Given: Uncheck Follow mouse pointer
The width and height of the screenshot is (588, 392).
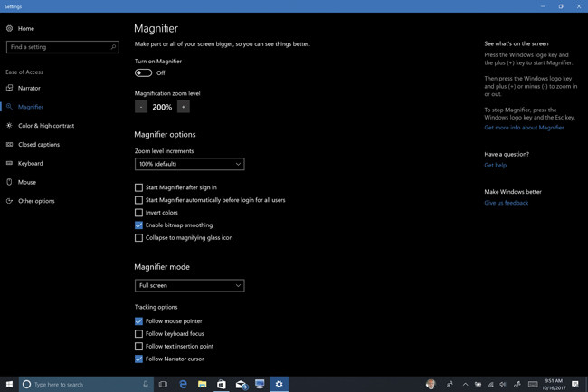Looking at the screenshot, I should point(138,321).
